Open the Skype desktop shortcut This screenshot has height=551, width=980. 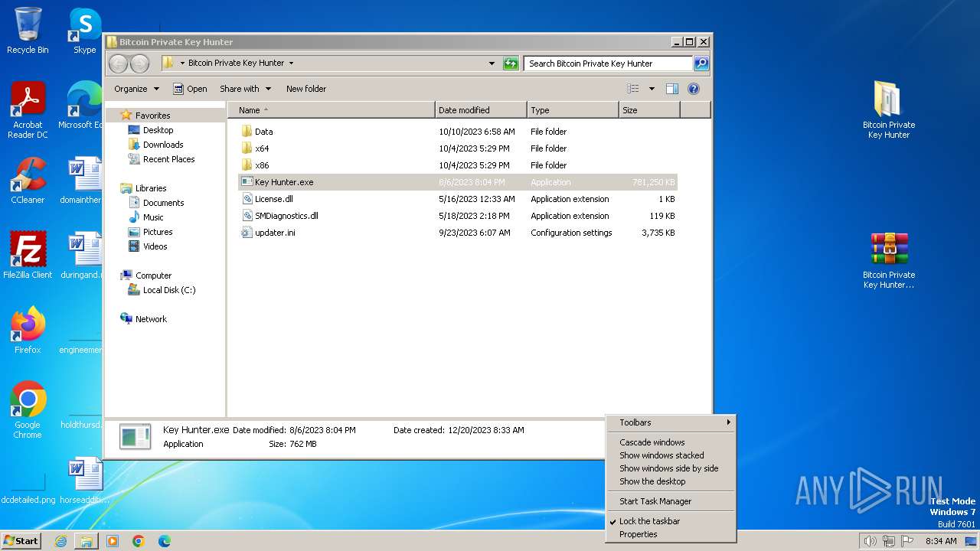tap(84, 31)
